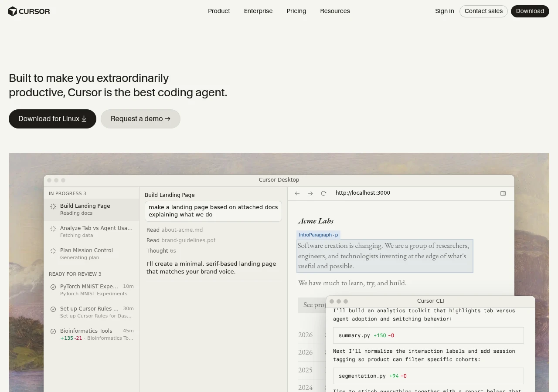Click the reload icon in the preview browser
This screenshot has width=558, height=392.
click(x=323, y=193)
